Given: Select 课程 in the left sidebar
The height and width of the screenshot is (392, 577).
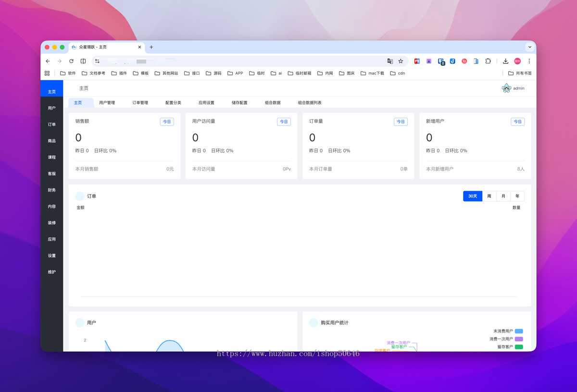Looking at the screenshot, I should pos(52,157).
